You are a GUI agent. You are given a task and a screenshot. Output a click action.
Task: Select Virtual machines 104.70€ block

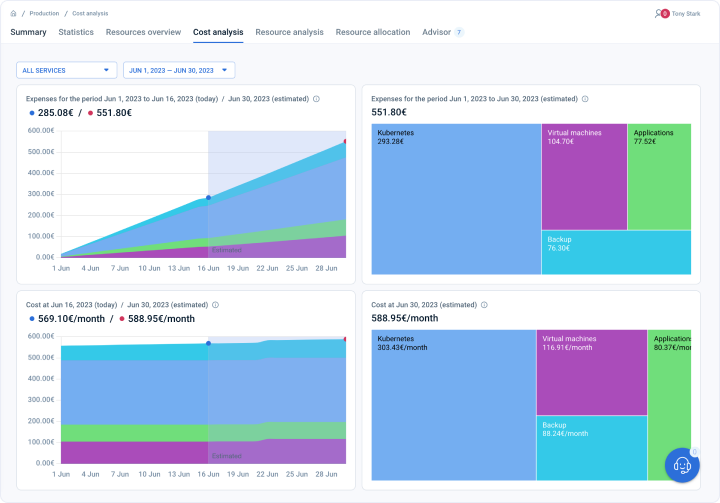pyautogui.click(x=584, y=176)
